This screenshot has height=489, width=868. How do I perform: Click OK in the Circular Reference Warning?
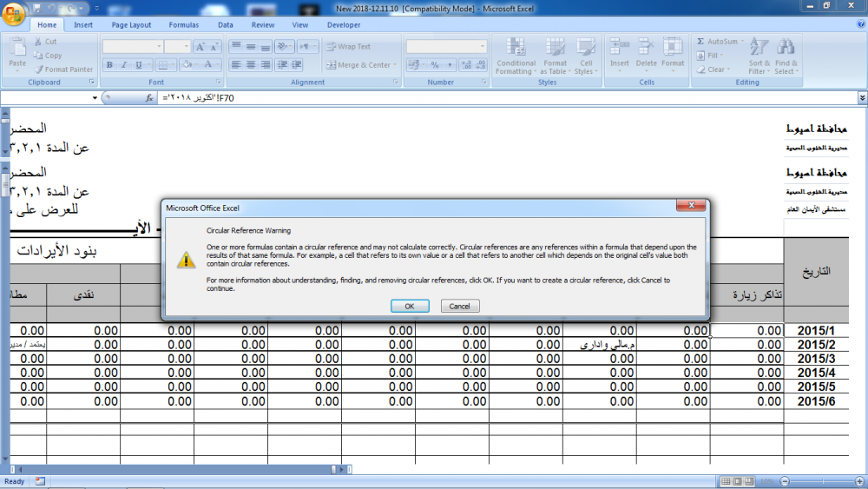click(x=410, y=307)
